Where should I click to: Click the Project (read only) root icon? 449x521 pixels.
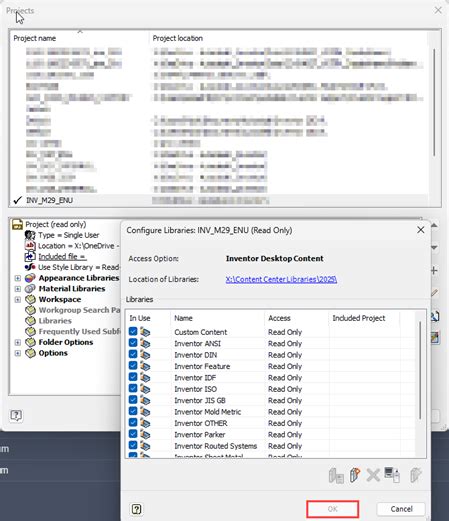[x=17, y=224]
